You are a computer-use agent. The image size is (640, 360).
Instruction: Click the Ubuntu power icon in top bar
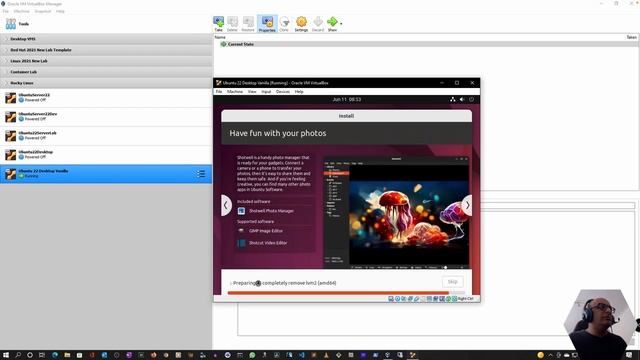point(471,100)
